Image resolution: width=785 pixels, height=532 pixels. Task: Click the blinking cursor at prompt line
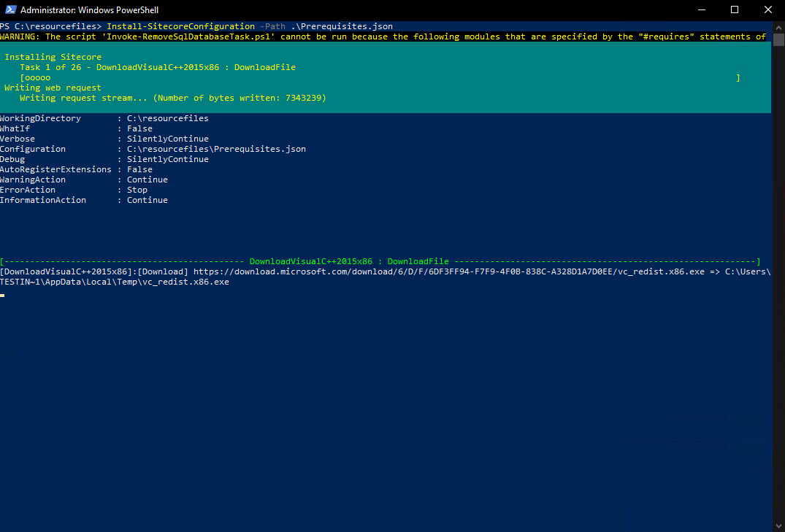(x=2, y=296)
